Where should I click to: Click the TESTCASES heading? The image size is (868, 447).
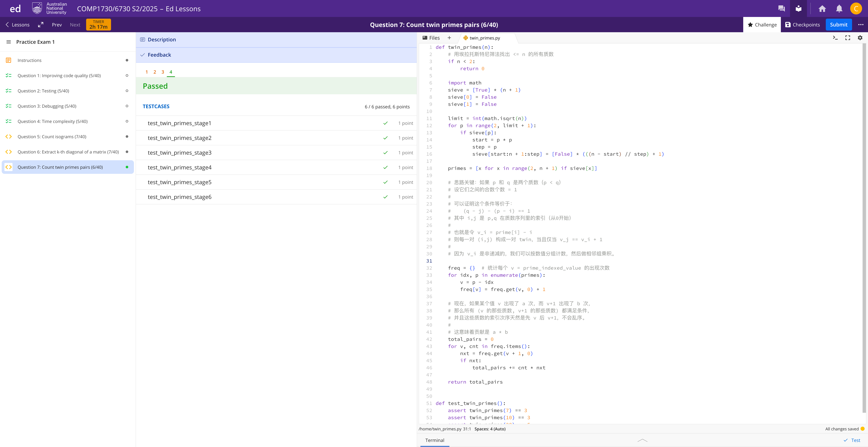click(x=156, y=106)
